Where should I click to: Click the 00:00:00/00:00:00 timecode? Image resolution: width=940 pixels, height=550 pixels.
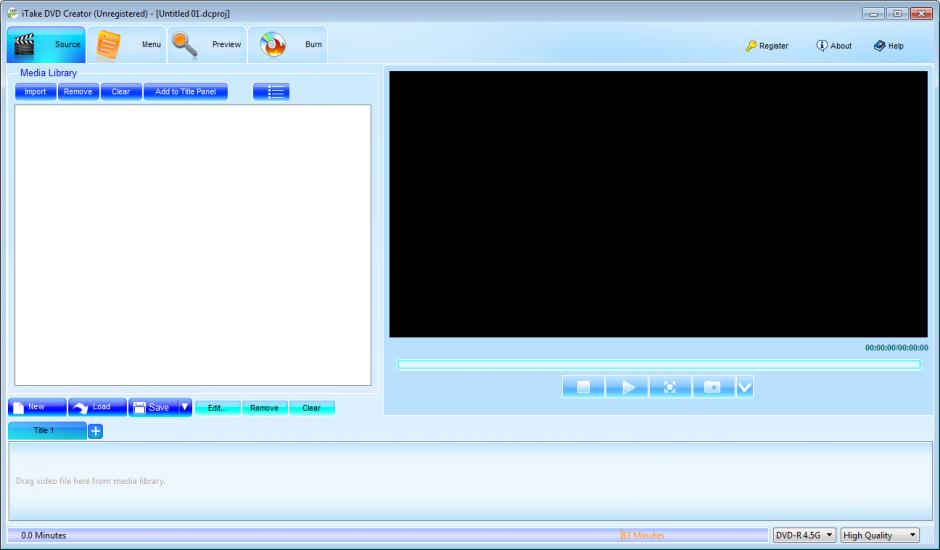(x=896, y=348)
